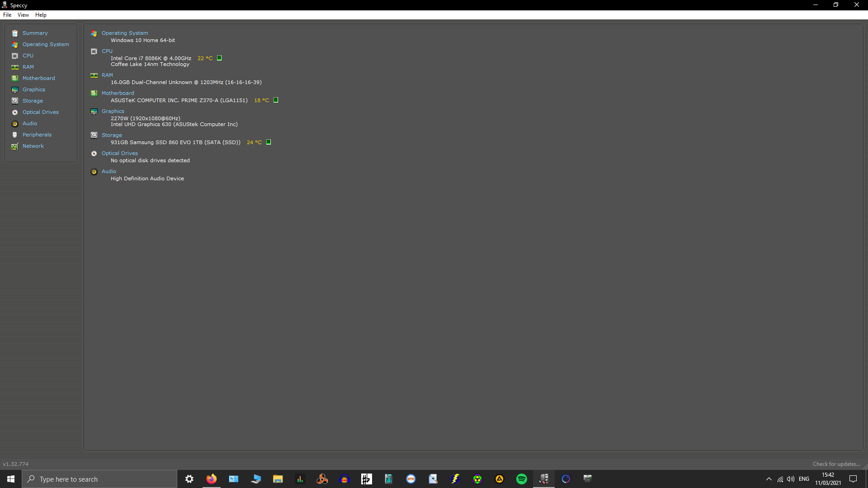Screen dimensions: 868x488
Task: Go to the Network sidebar section
Action: coord(33,146)
